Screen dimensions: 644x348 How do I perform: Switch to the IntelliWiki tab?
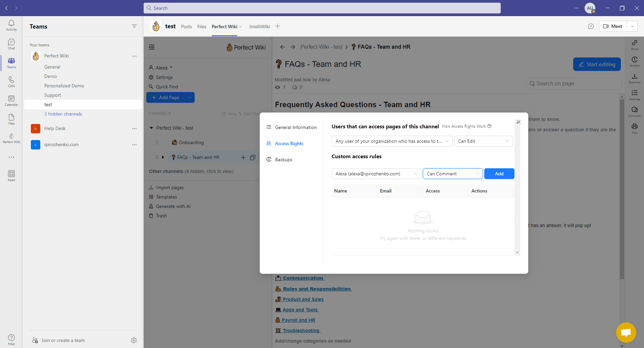coord(259,27)
